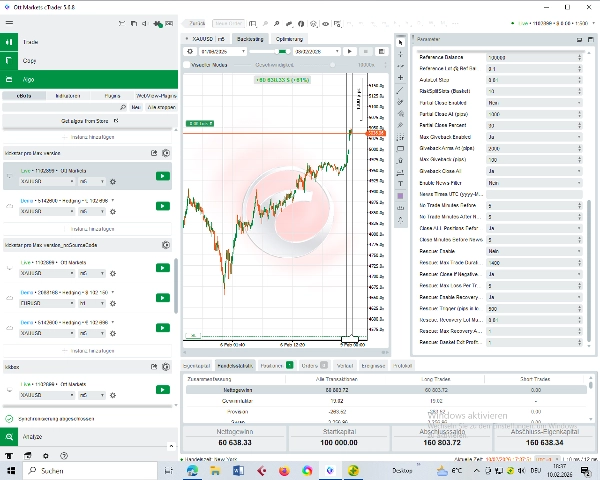Open build options icon for kb-star pro Mac version

tap(166, 153)
